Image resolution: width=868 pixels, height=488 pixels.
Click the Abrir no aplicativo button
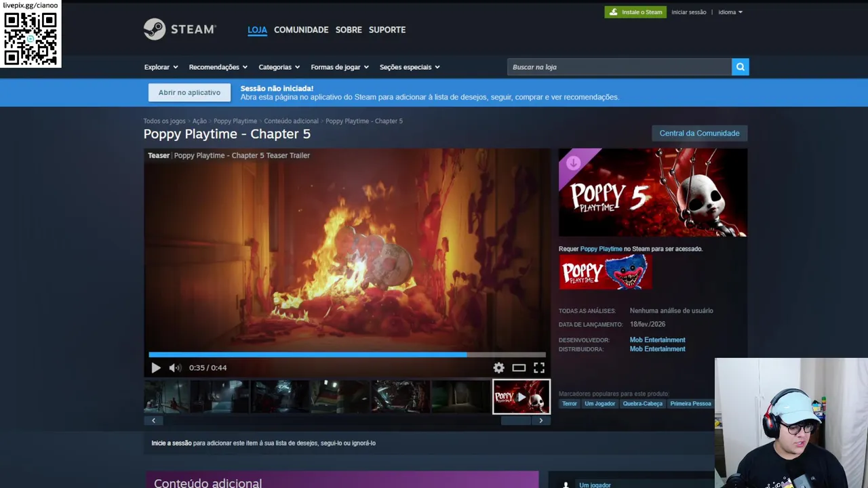[189, 93]
